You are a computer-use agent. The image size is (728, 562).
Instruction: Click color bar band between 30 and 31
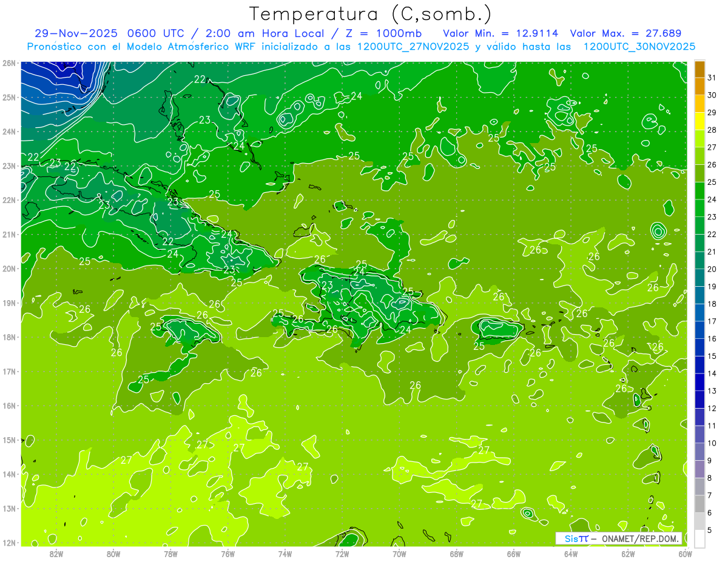pyautogui.click(x=699, y=86)
